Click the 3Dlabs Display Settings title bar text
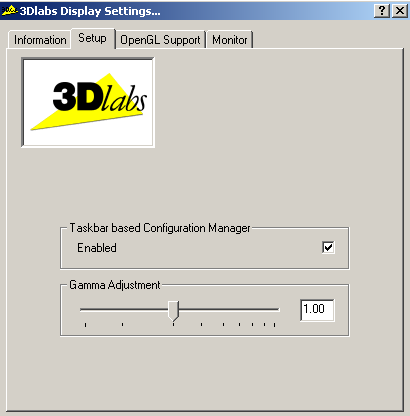Screen dimensions: 410x416 90,11
